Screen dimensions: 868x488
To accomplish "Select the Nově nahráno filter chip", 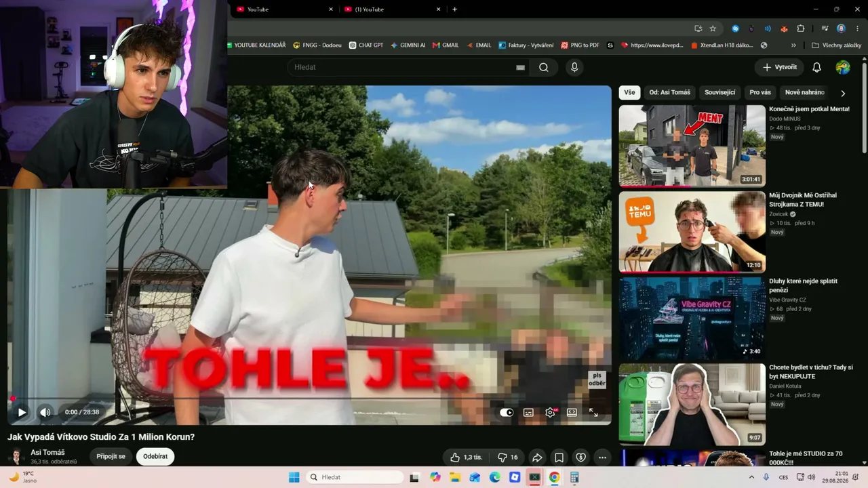I will click(805, 92).
